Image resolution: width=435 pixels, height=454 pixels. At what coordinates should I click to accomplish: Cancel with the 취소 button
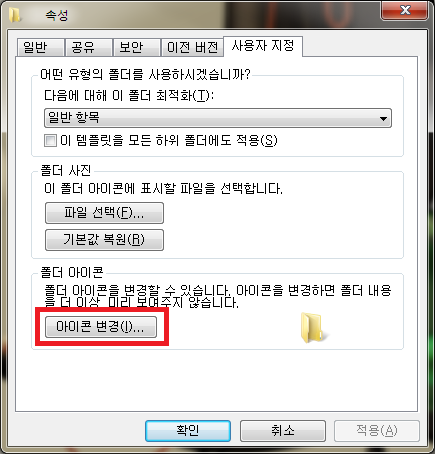283,431
